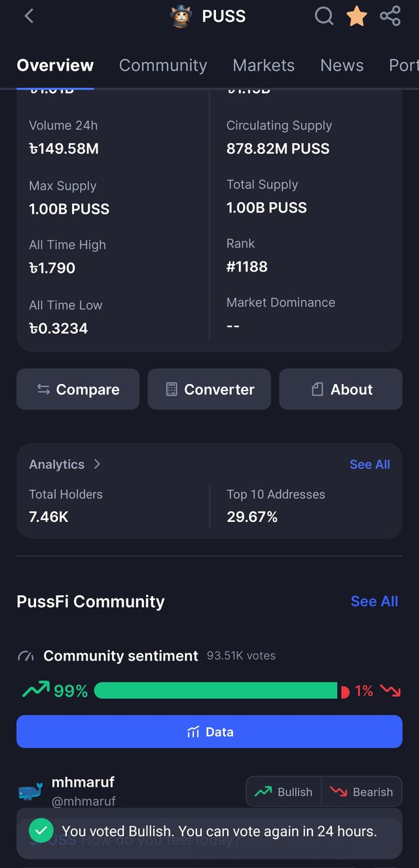Toggle the favorite star for PUSS
The width and height of the screenshot is (419, 868).
point(357,16)
